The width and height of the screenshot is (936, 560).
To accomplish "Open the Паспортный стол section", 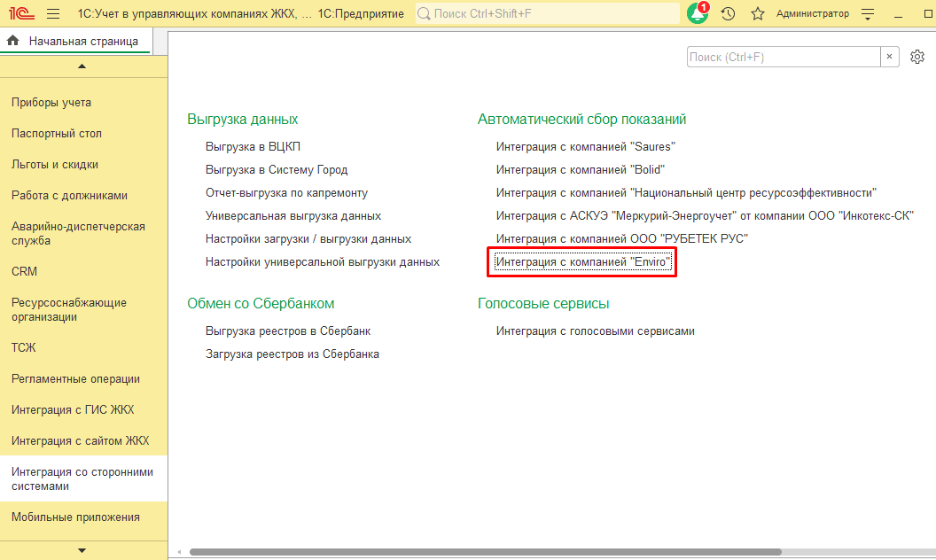I will 57,133.
